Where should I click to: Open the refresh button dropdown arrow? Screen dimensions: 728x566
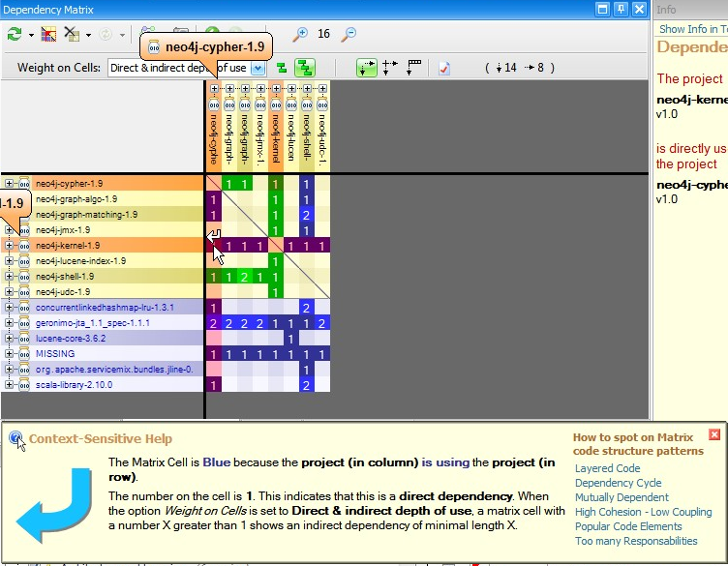pos(31,35)
